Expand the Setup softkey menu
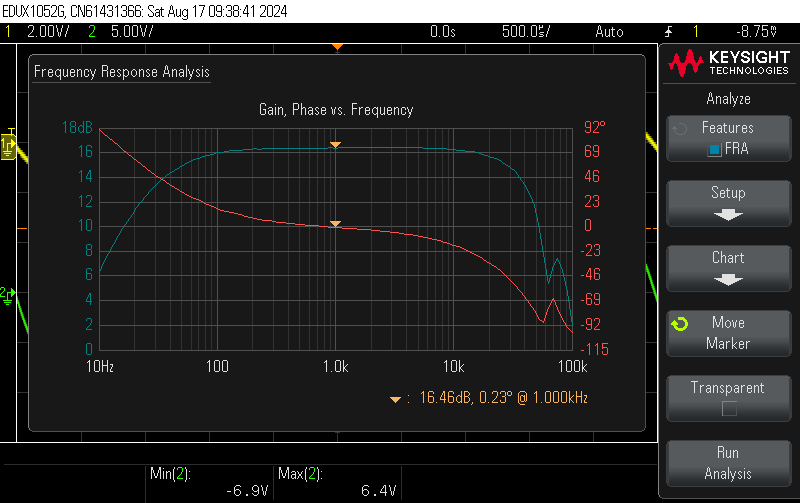The image size is (800, 503). click(728, 202)
